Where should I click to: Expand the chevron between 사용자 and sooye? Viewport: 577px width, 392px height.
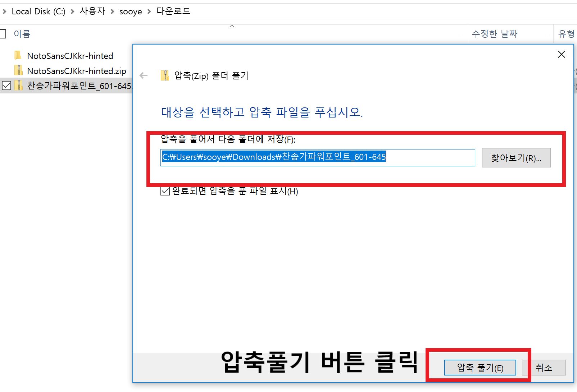(x=112, y=11)
